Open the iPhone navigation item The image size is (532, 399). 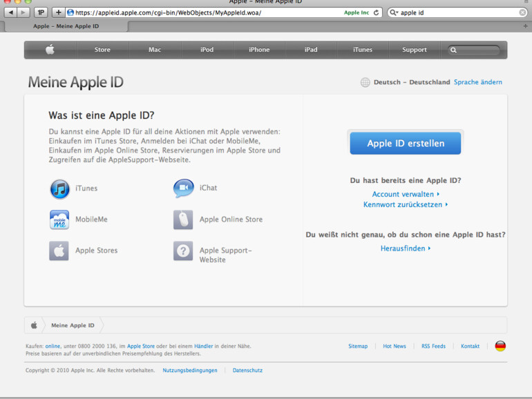pos(259,50)
